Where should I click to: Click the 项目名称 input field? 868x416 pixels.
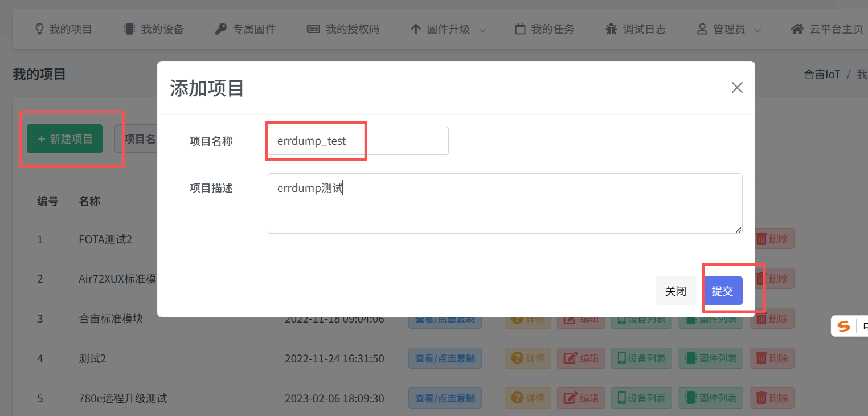tap(358, 141)
